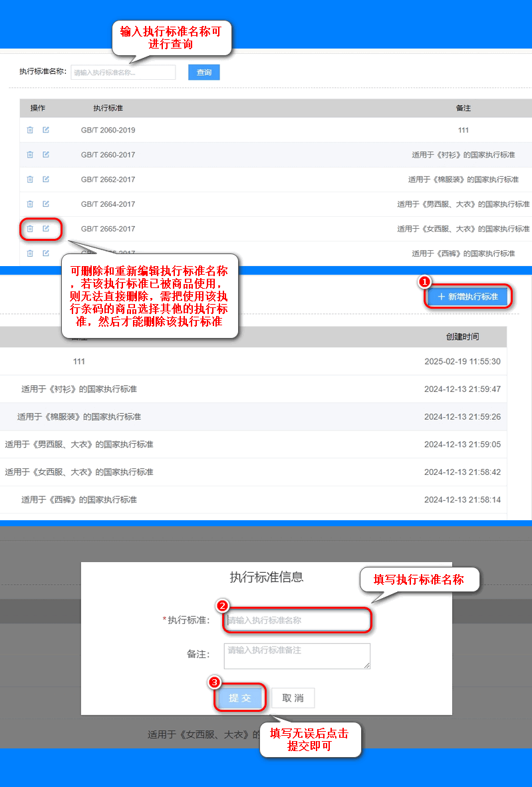Click the 新增执行标准 button
The height and width of the screenshot is (787, 532).
467,297
